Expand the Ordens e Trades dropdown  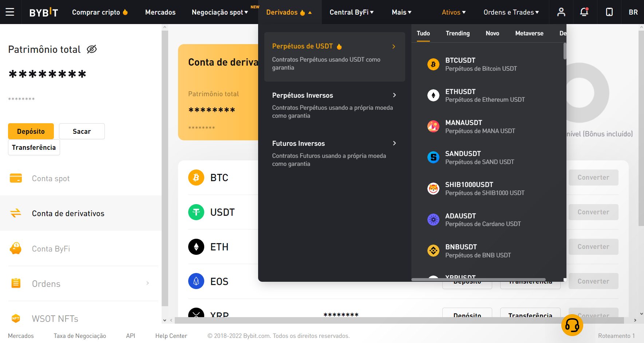pos(511,12)
